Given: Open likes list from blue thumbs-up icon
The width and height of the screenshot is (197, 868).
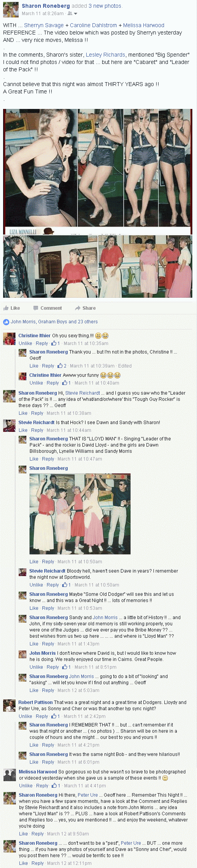Looking at the screenshot, I should coord(6,322).
